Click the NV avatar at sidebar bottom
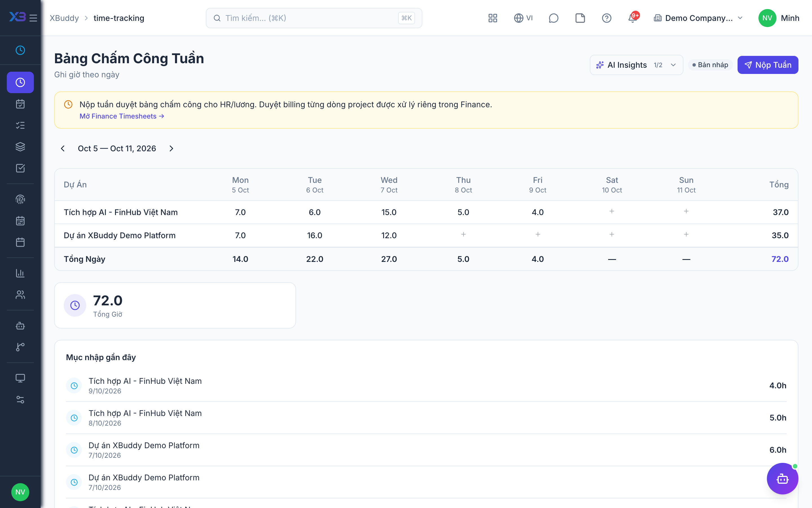The image size is (812, 508). tap(20, 492)
